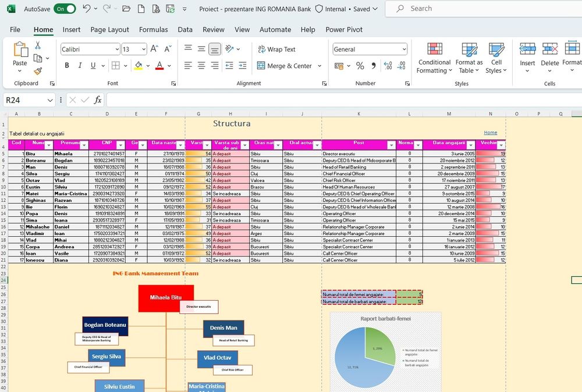Align text to top
Screen dimensions: 582x392
[x=188, y=49]
